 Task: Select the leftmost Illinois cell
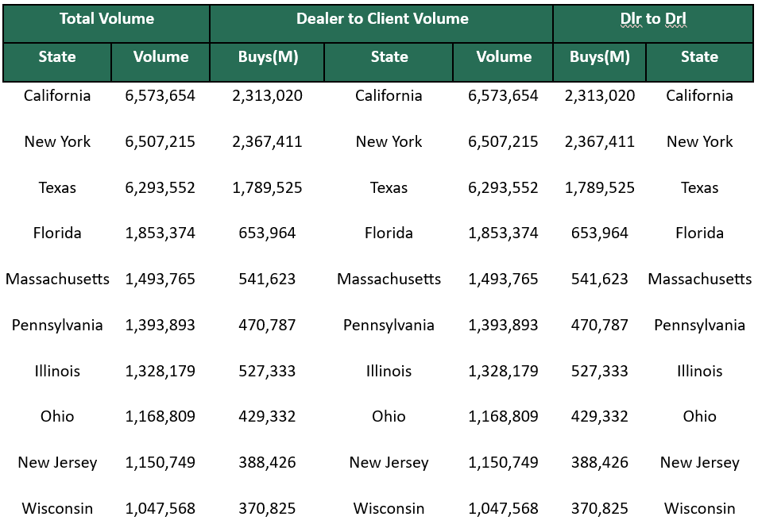pos(57,372)
